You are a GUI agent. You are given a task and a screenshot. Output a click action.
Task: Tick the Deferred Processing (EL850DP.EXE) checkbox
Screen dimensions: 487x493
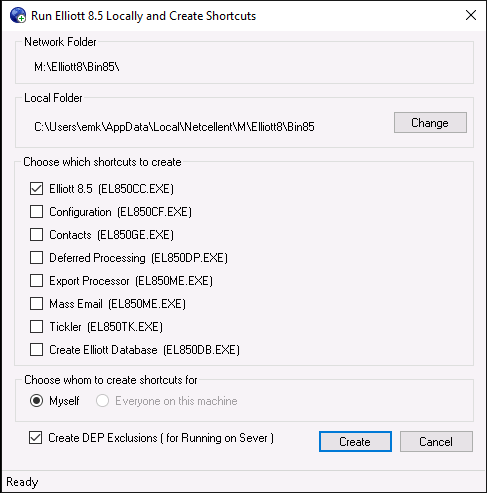click(36, 258)
